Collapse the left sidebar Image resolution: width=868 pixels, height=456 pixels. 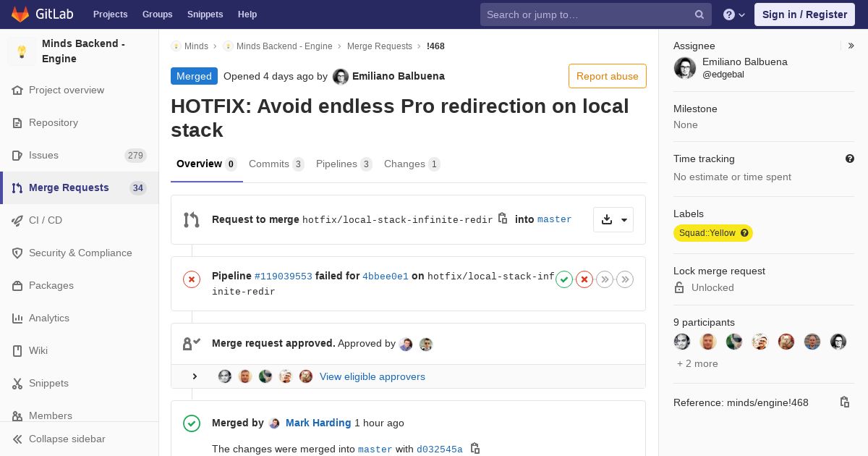[x=80, y=439]
